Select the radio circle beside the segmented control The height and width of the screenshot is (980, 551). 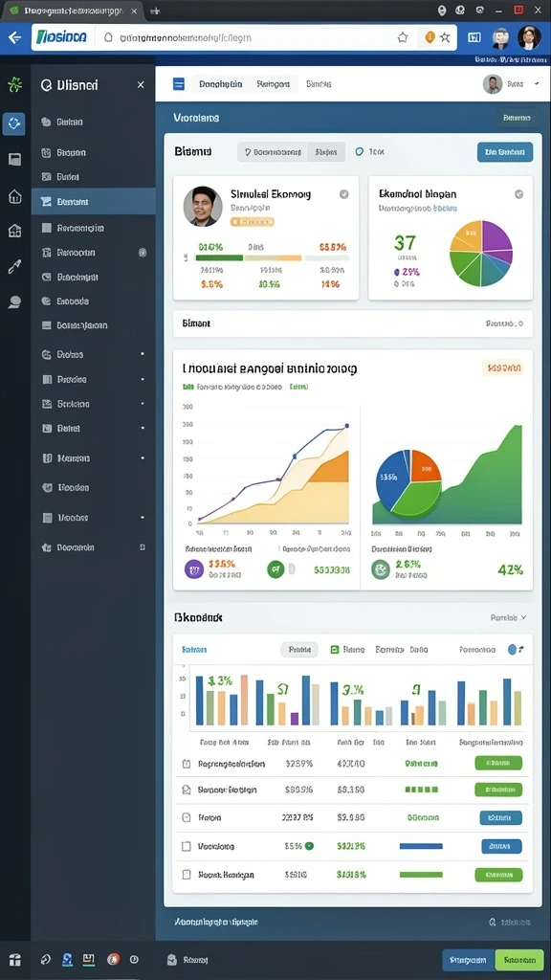click(360, 151)
